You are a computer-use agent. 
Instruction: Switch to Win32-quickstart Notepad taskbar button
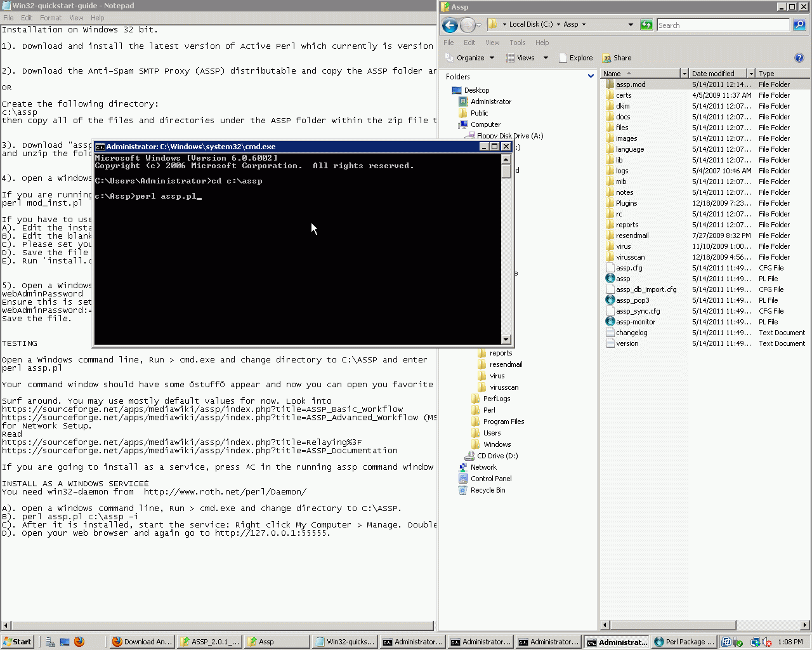coord(345,642)
